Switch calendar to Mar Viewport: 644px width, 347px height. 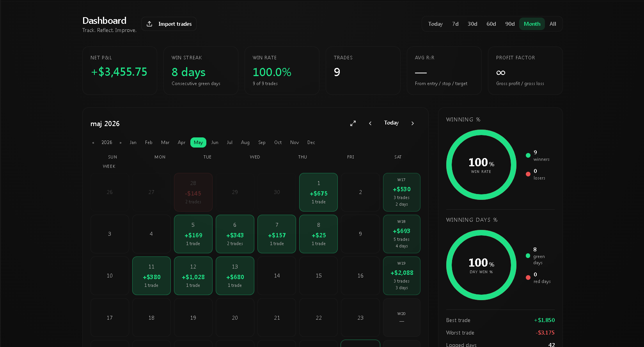165,142
